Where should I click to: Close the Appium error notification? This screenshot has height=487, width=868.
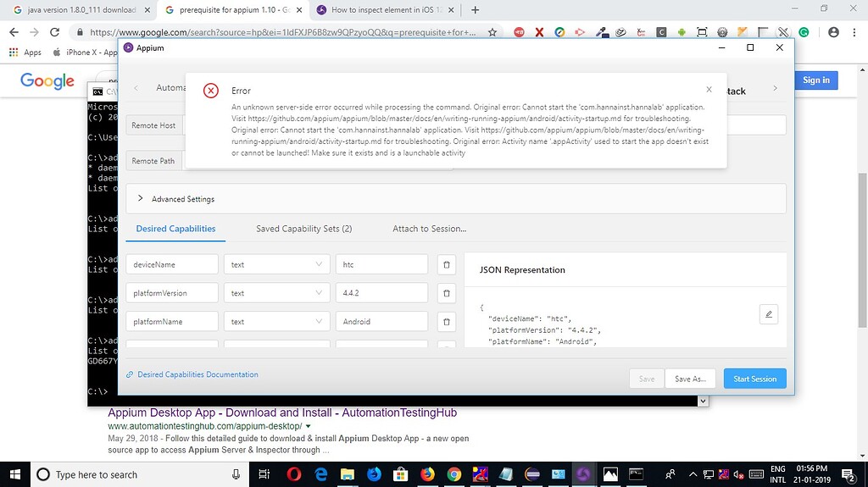709,89
